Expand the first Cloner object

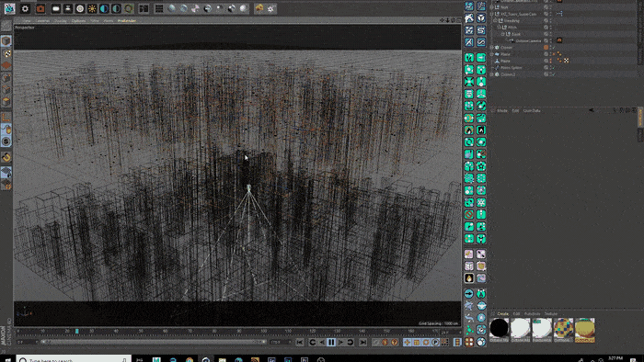point(492,48)
